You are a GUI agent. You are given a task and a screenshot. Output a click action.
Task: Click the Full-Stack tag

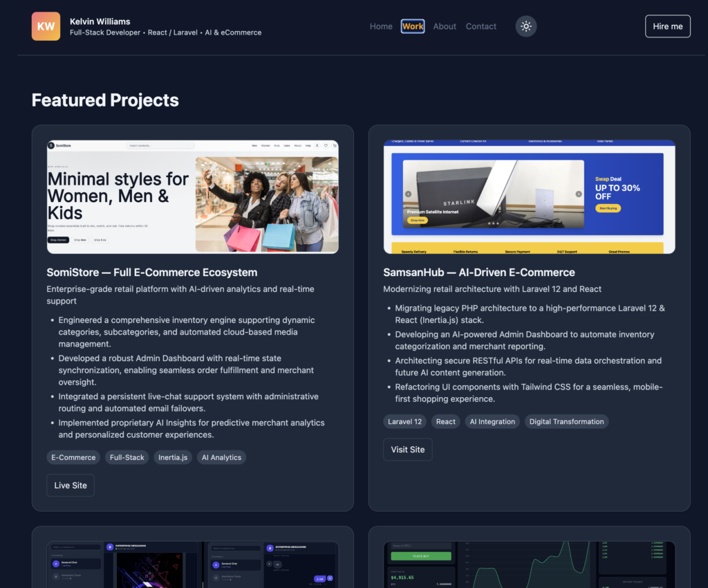pyautogui.click(x=127, y=457)
